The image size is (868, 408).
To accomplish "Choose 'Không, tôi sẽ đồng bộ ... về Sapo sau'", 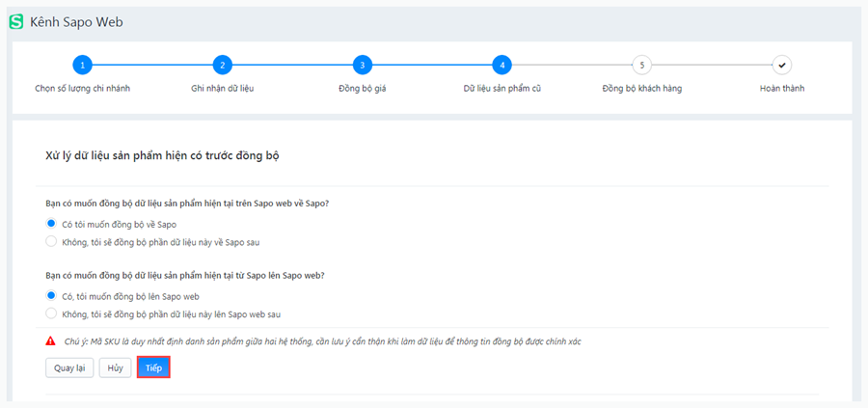I will click(x=51, y=241).
